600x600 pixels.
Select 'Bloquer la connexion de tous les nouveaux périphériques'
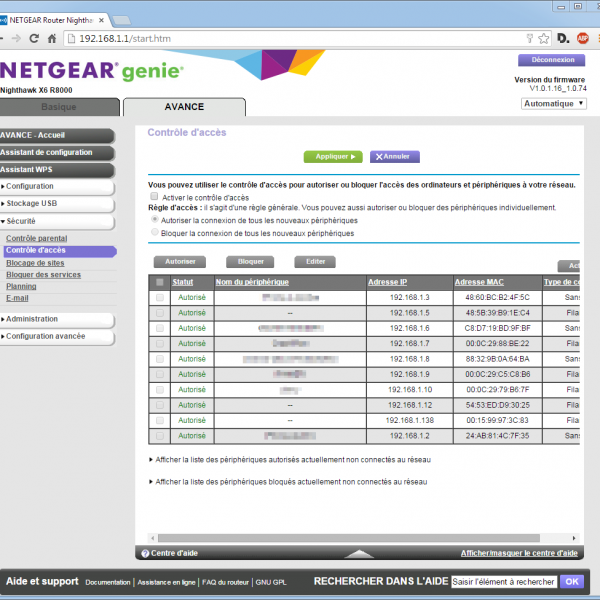(x=154, y=232)
